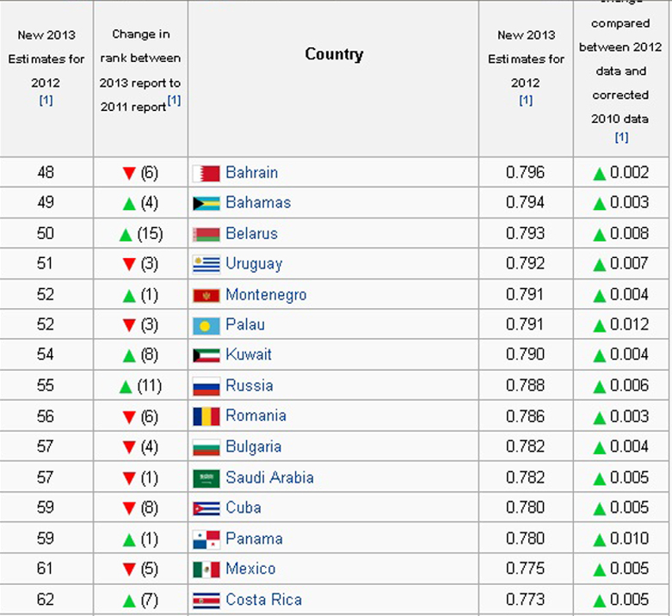This screenshot has height=616, width=672.
Task: Follow the Bulgaria link
Action: tap(253, 447)
